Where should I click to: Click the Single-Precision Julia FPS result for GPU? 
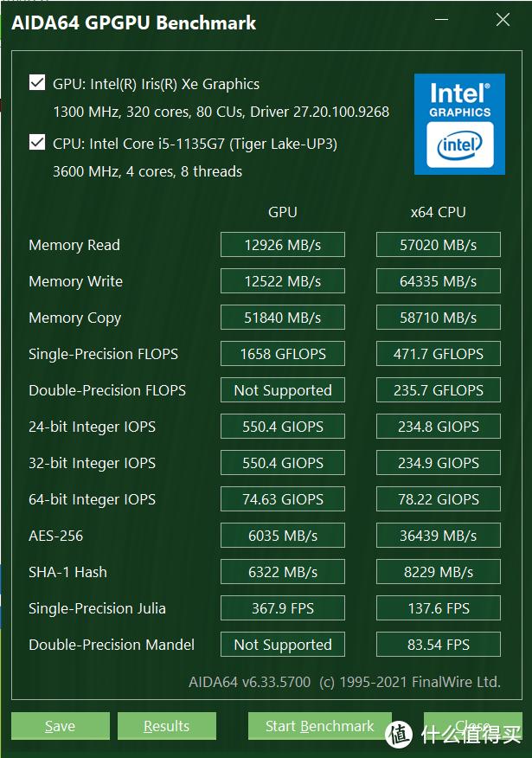coord(282,607)
